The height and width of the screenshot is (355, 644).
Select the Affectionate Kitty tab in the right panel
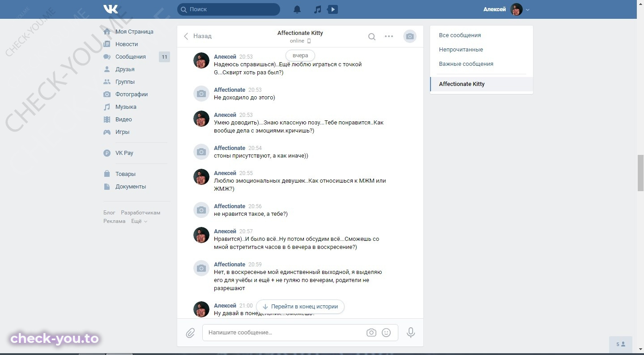click(x=482, y=84)
